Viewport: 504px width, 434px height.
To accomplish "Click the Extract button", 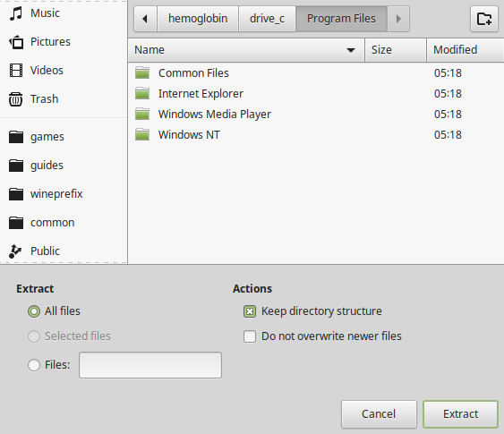I will pos(460,414).
